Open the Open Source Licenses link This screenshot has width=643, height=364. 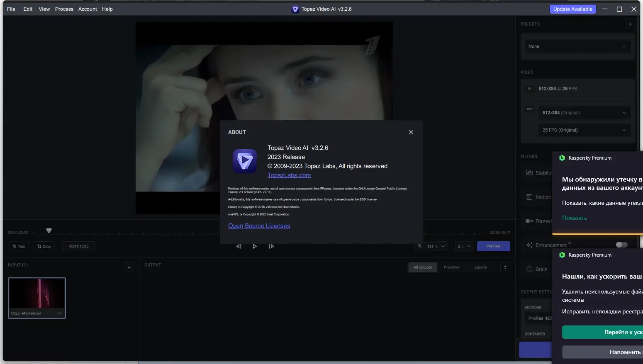coord(259,226)
